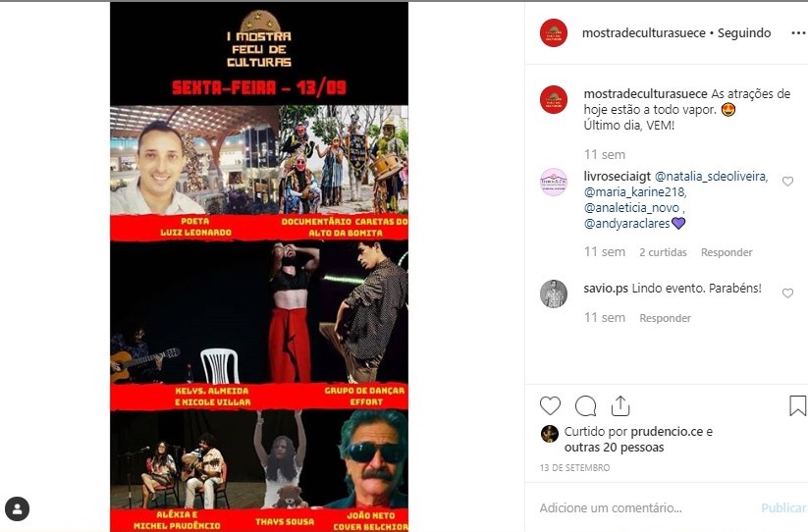Like the savio.ps comment
The width and height of the screenshot is (808, 532).
[787, 293]
